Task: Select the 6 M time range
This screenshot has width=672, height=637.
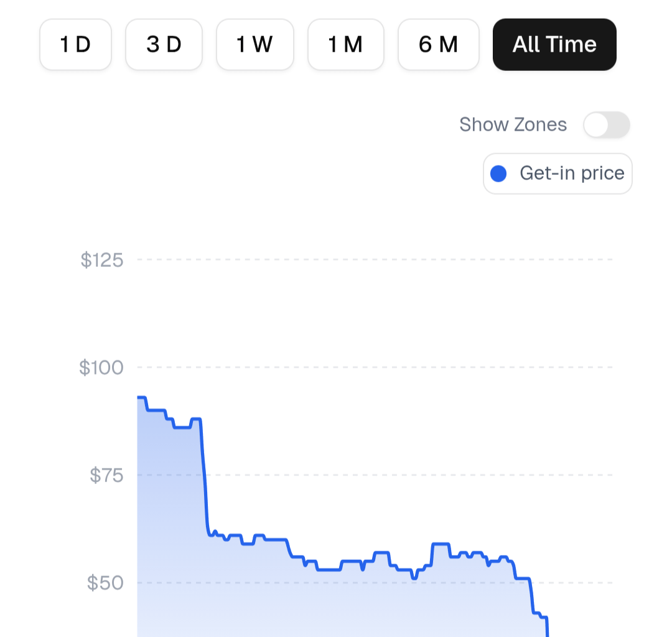Action: [439, 44]
